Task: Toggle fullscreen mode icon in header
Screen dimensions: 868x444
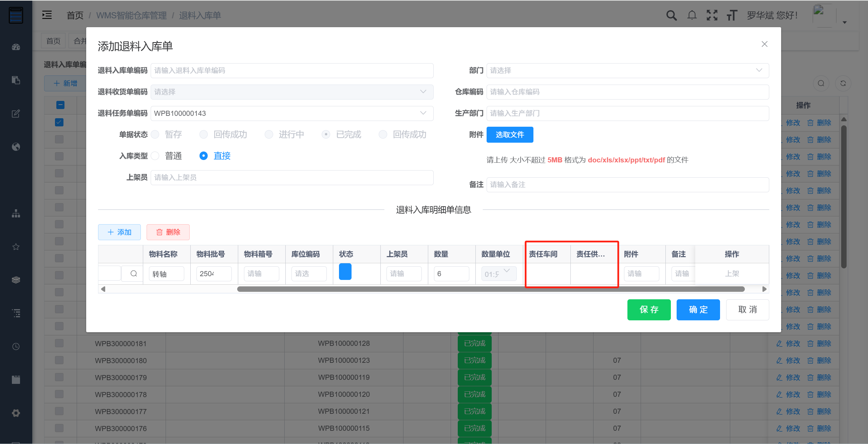Action: tap(712, 15)
